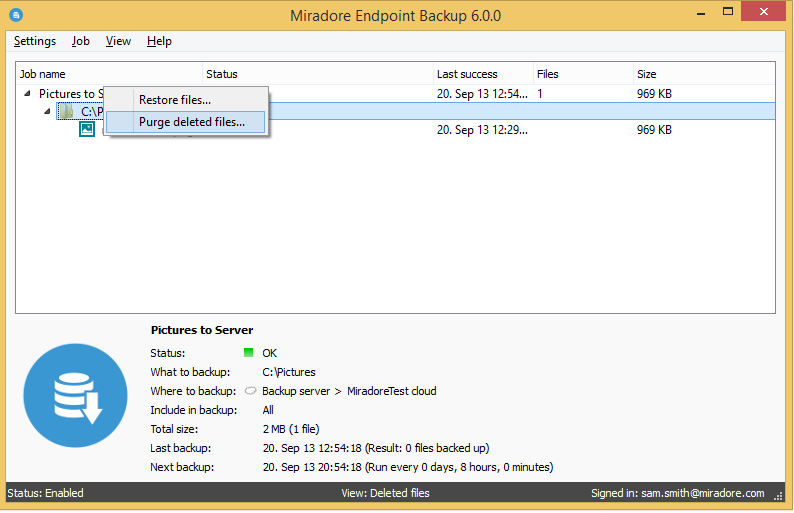The width and height of the screenshot is (794, 513).
Task: Open the Job menu
Action: coord(81,41)
